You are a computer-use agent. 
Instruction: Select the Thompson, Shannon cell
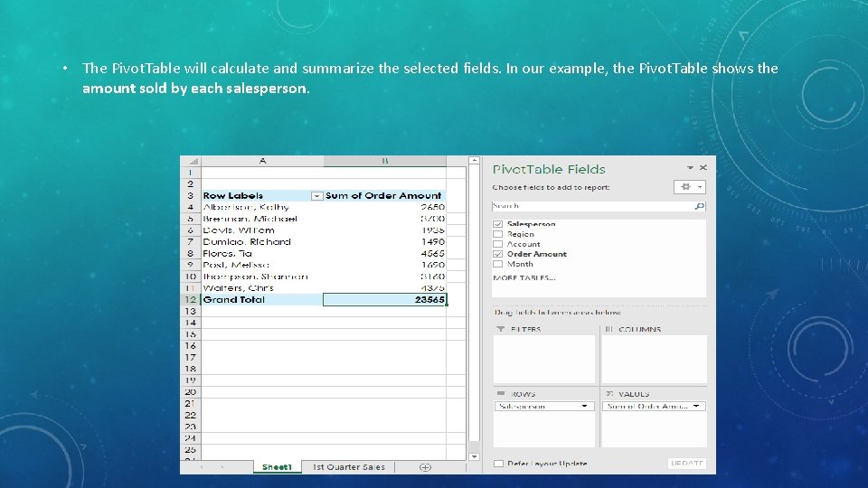pyautogui.click(x=262, y=277)
